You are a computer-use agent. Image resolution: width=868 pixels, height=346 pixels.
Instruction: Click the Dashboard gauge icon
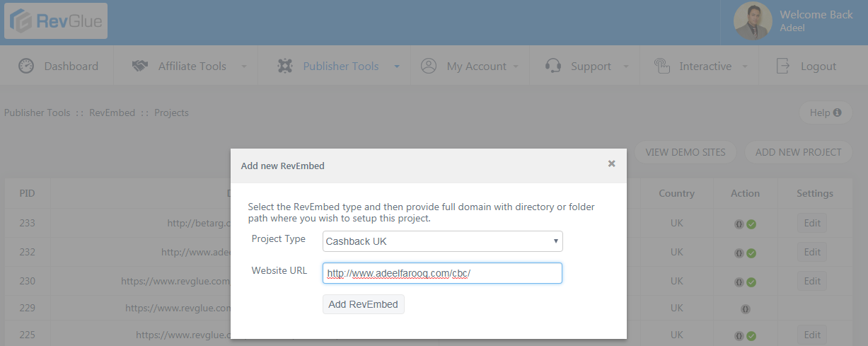[x=26, y=66]
